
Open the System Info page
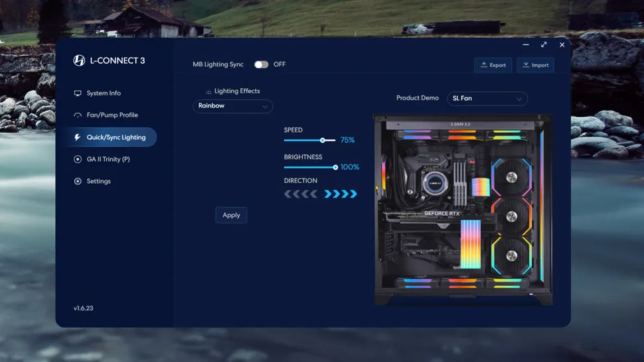click(x=104, y=93)
